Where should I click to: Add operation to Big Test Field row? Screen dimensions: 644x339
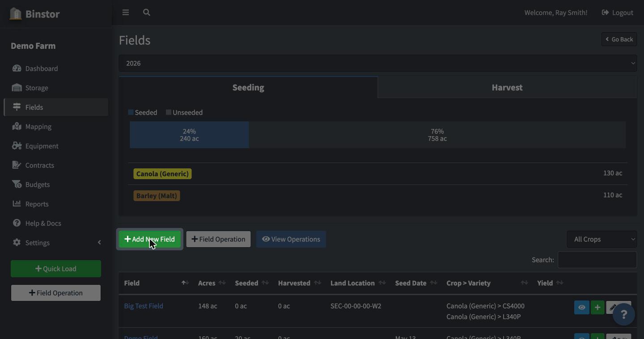[x=597, y=308]
